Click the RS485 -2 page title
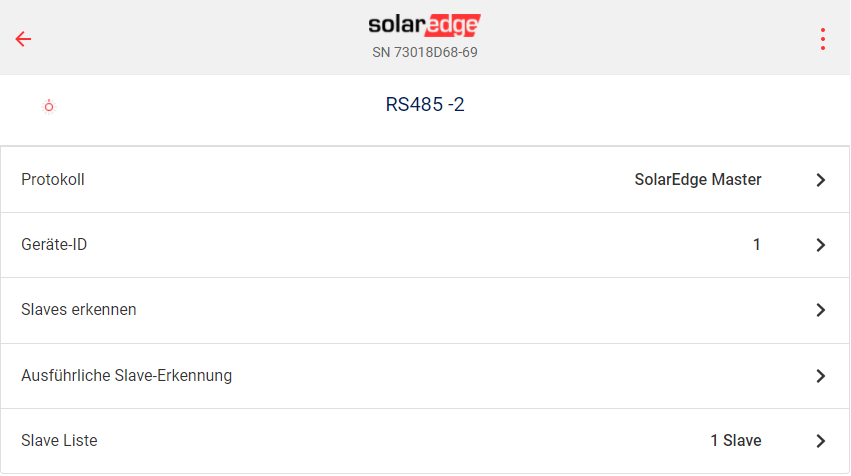This screenshot has height=476, width=851. 425,104
